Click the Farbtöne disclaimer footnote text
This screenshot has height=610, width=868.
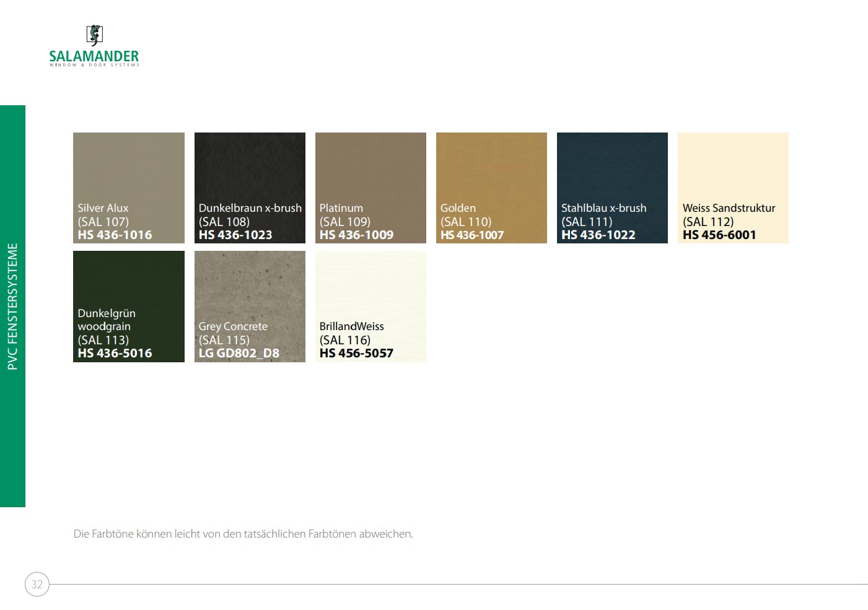(243, 534)
